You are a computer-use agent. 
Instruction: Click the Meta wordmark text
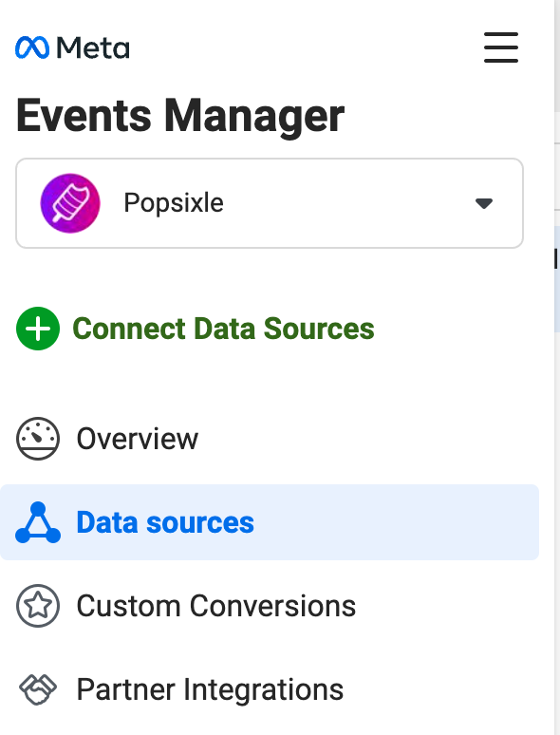(x=93, y=47)
